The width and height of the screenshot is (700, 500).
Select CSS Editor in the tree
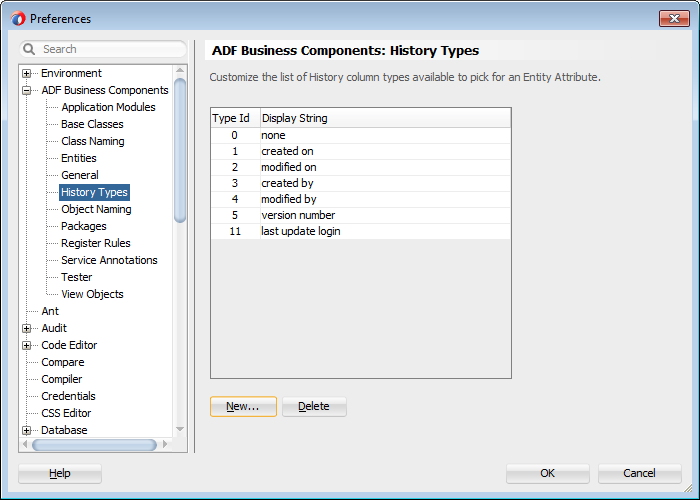[x=66, y=413]
